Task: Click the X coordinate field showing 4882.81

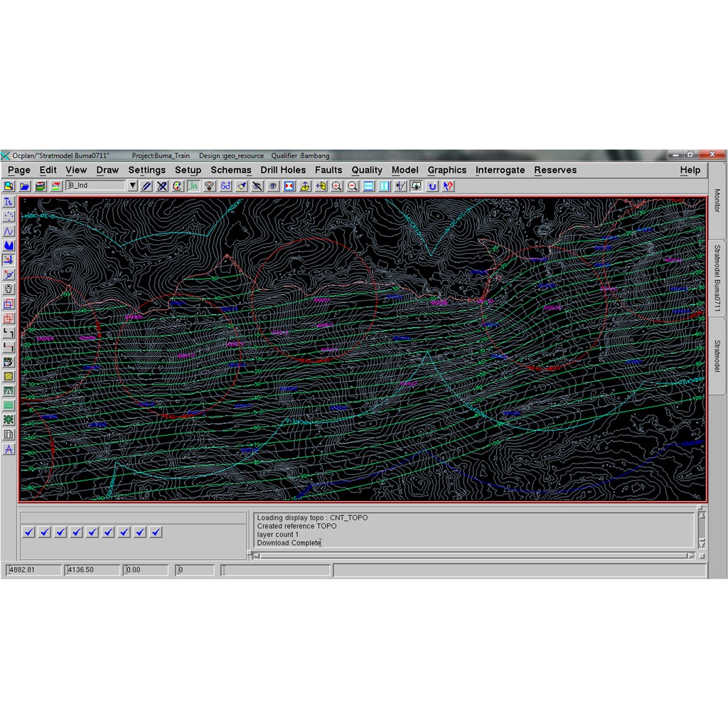Action: point(33,570)
